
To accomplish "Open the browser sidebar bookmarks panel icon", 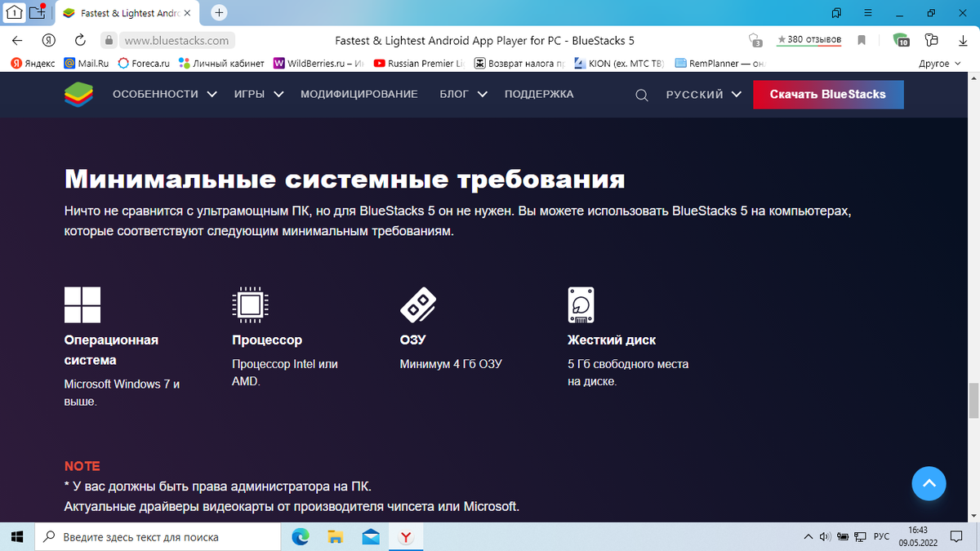I will tap(836, 13).
